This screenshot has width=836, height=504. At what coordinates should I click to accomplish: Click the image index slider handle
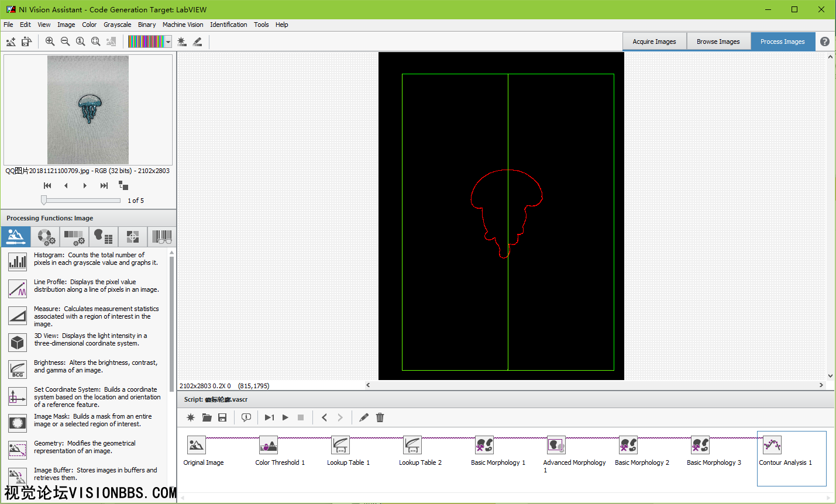(44, 200)
